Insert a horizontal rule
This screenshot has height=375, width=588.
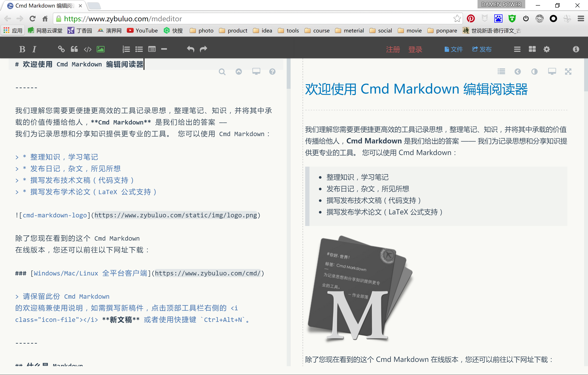tap(164, 49)
